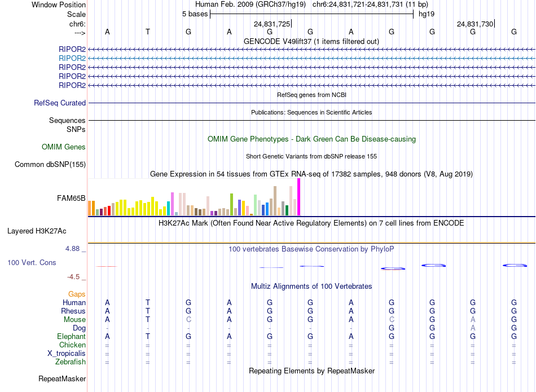Click the -4.5 conservation scale value
The image size is (536, 392).
[73, 277]
